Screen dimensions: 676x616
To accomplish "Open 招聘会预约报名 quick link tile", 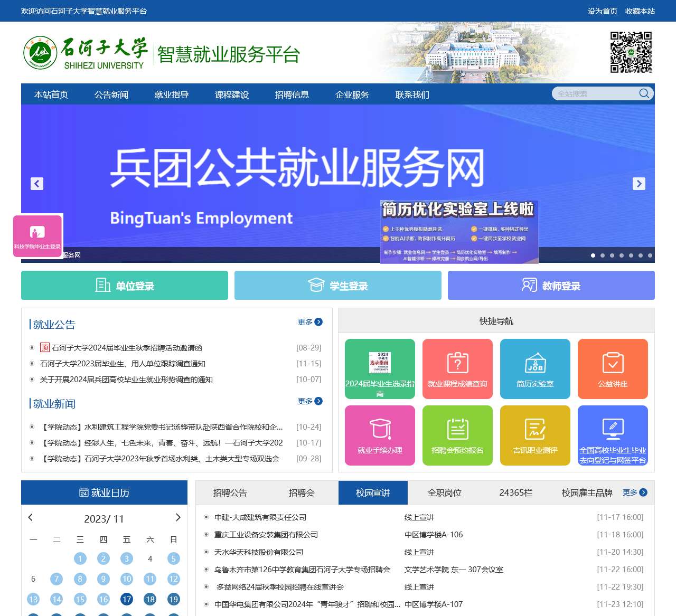I will tap(457, 435).
